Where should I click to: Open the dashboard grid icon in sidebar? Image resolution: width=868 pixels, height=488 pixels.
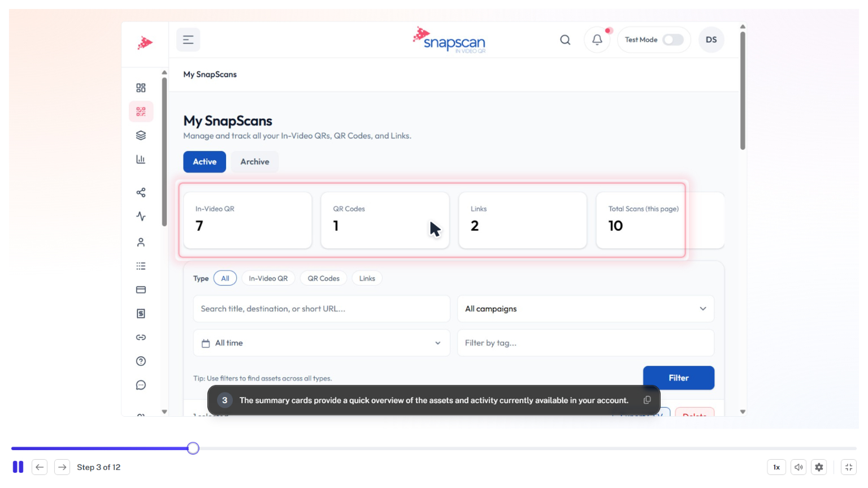141,88
